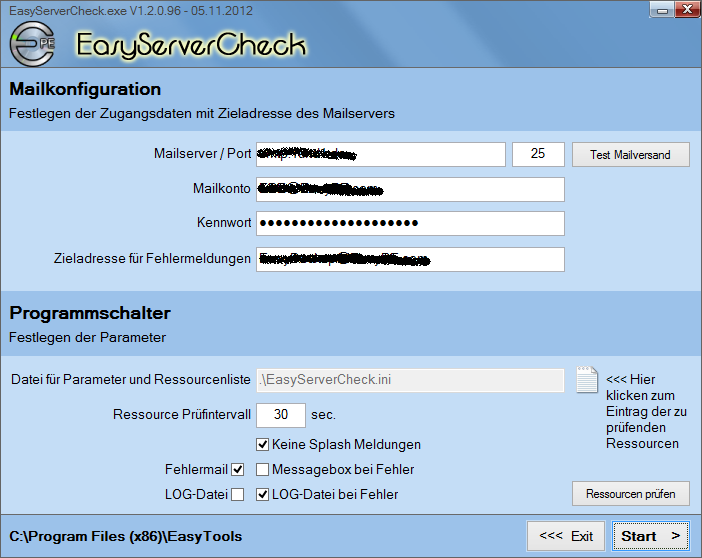
Task: Close the EasyServerCheck window
Action: 686,9
